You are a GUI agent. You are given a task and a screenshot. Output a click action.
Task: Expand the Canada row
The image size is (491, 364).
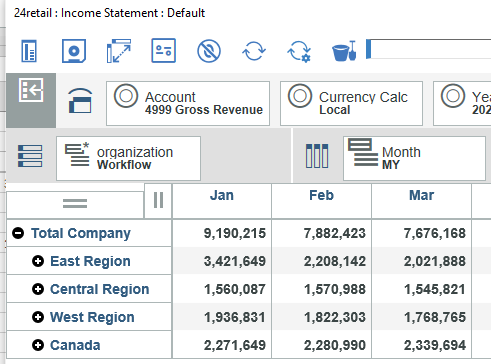coord(38,345)
